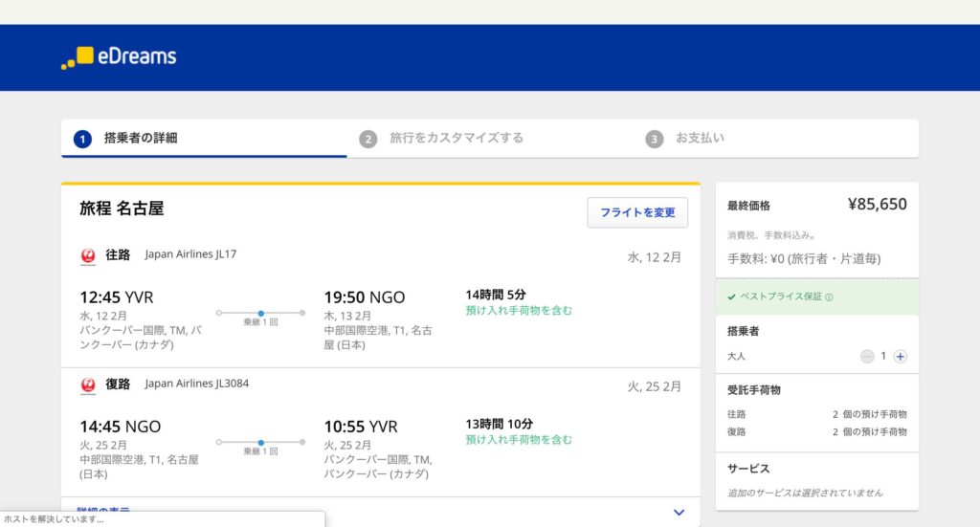The height and width of the screenshot is (527, 980).
Task: Click the step 1 number circle
Action: [83, 139]
